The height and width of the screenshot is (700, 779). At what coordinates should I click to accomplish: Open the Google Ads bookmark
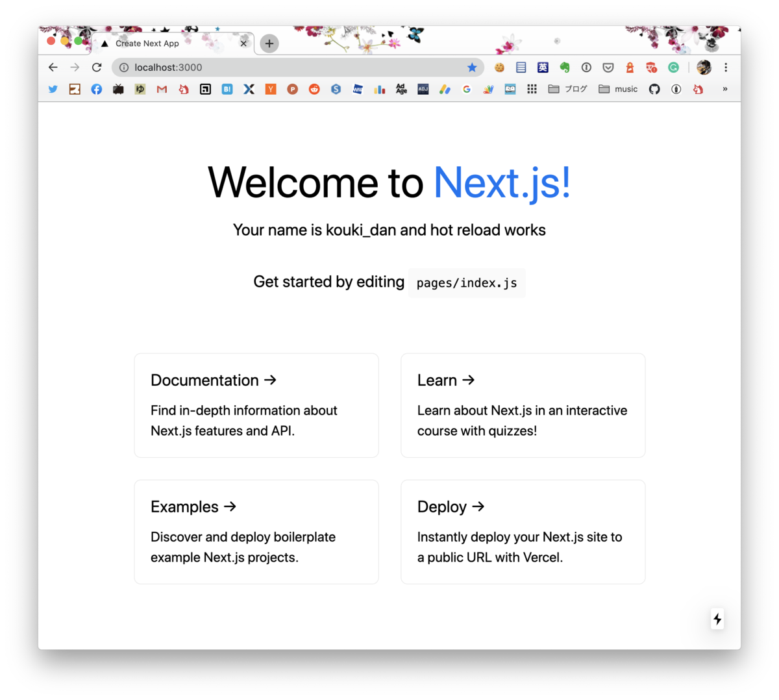[445, 89]
